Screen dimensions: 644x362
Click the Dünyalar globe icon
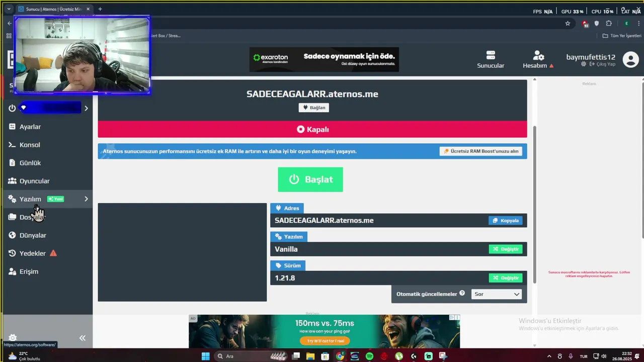pos(12,235)
